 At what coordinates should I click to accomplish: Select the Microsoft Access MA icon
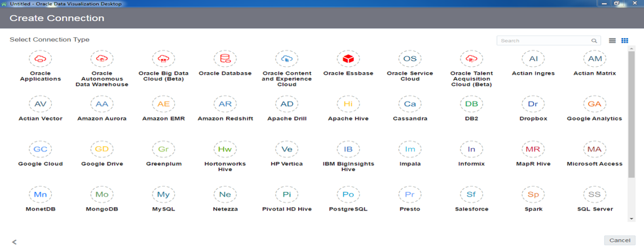point(595,149)
